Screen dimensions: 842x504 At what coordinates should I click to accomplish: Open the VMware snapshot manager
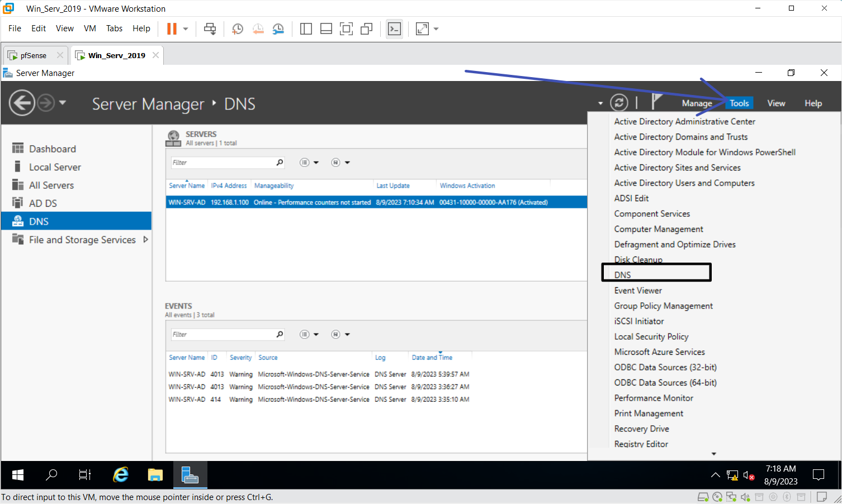tap(278, 28)
